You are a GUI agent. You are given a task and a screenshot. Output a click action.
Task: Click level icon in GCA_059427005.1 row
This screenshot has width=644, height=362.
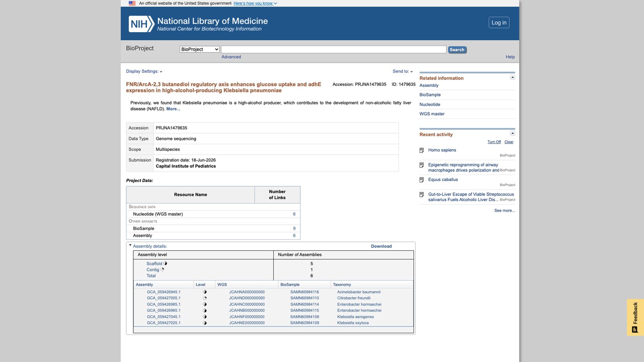coord(205,298)
